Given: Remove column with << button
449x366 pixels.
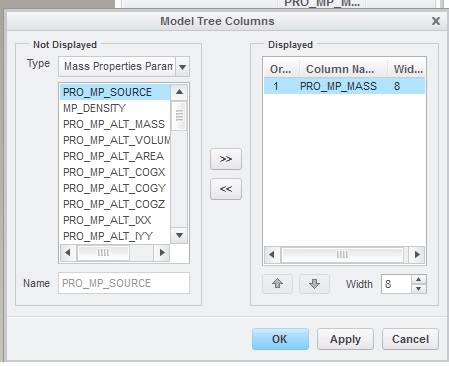Looking at the screenshot, I should [226, 189].
